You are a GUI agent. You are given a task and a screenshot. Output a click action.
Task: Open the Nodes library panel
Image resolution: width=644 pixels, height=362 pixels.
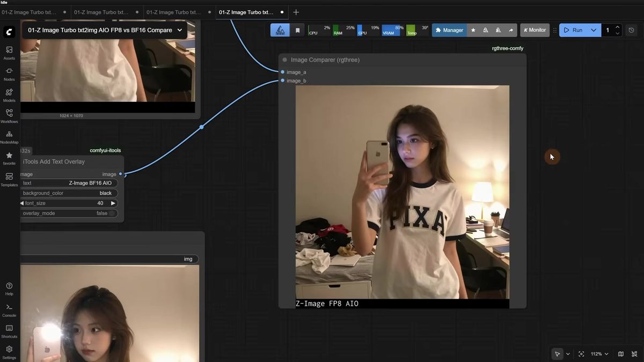9,74
